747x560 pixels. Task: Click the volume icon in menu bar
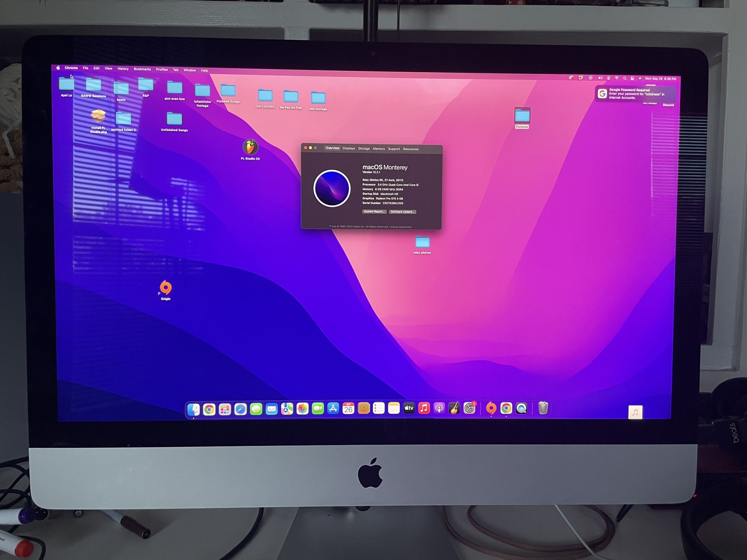pyautogui.click(x=600, y=78)
